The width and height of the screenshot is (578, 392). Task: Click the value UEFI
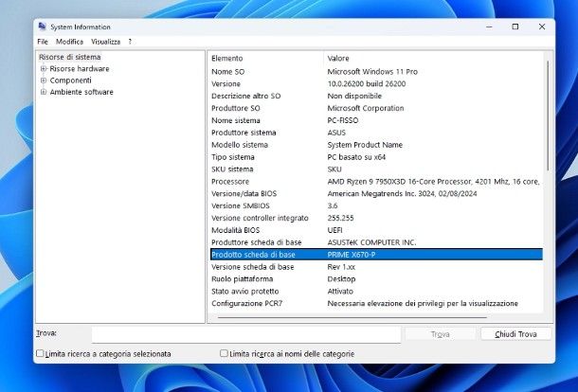(334, 230)
